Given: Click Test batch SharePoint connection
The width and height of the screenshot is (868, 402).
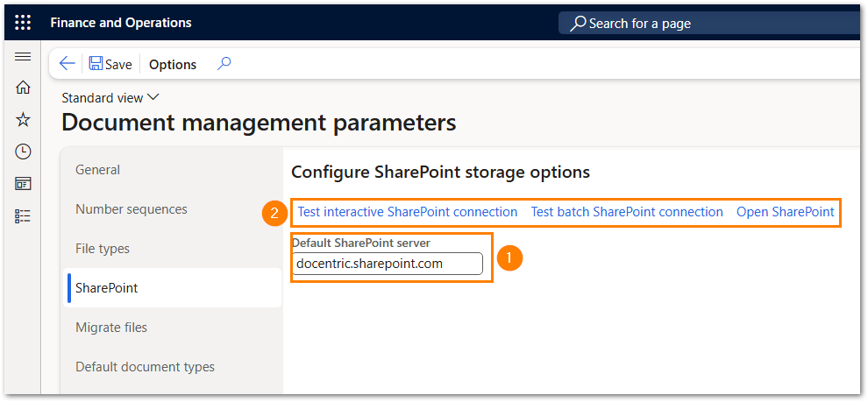Looking at the screenshot, I should (x=627, y=212).
